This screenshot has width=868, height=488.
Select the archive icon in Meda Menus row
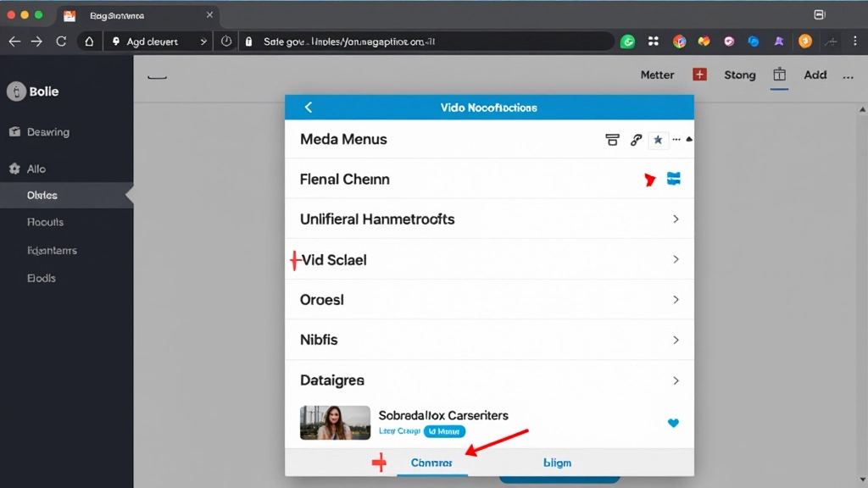[612, 139]
